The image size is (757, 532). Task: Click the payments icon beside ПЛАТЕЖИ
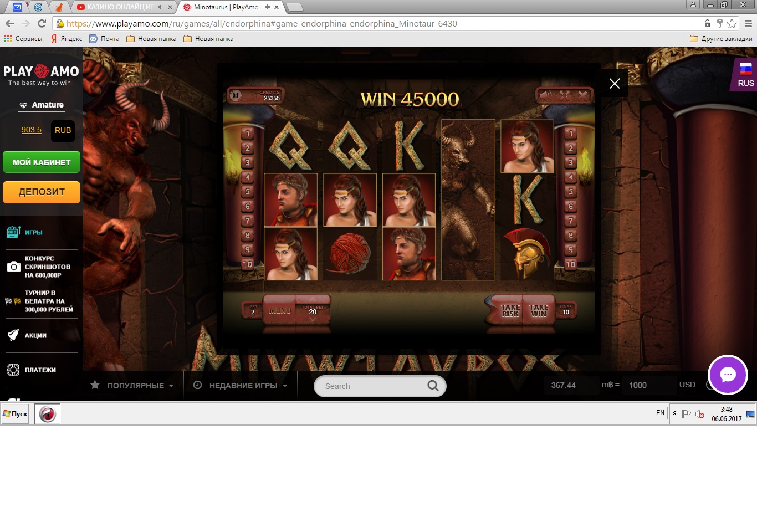coord(13,370)
